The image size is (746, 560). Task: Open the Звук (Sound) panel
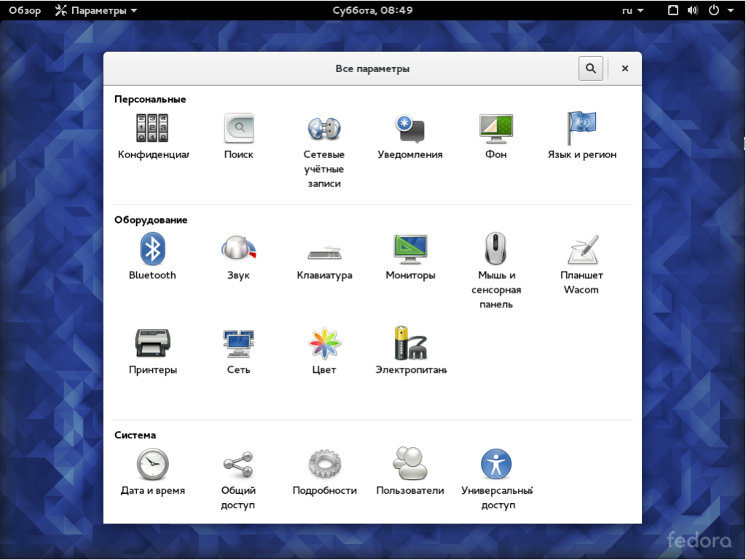pyautogui.click(x=237, y=256)
